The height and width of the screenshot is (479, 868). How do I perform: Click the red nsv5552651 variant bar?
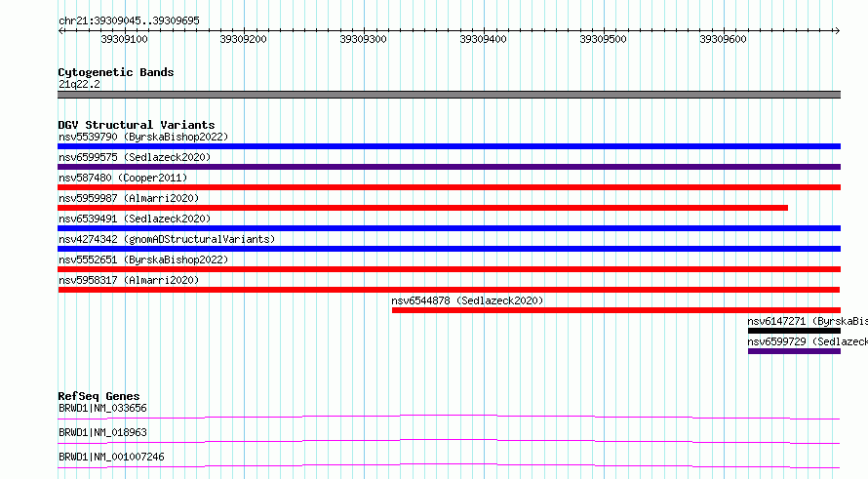(449, 269)
